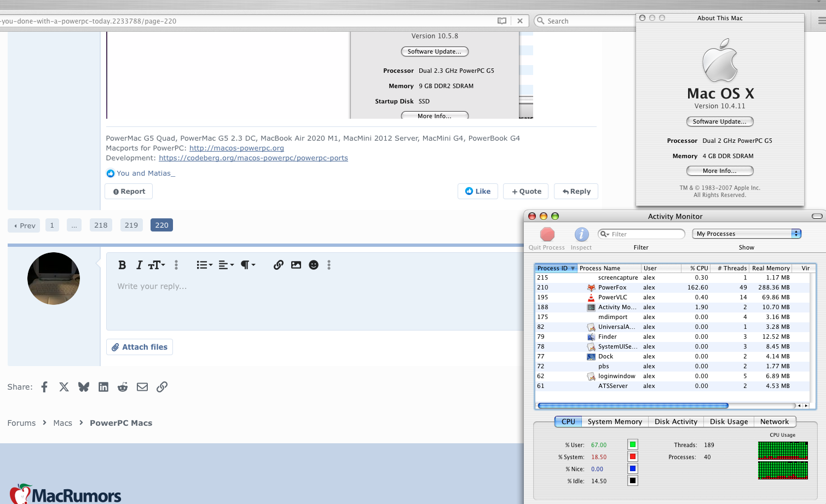Open the text size dropdown in the editor
Image resolution: width=826 pixels, height=504 pixels.
tap(157, 265)
